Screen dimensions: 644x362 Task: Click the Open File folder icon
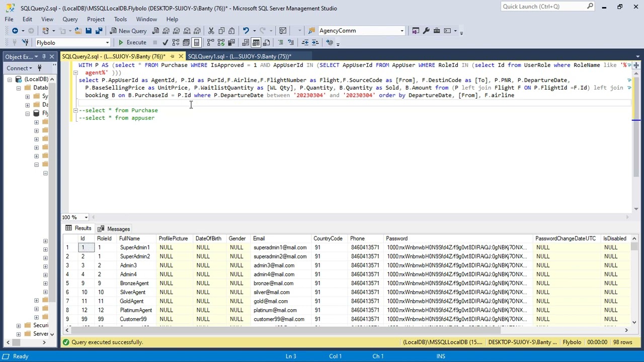78,31
